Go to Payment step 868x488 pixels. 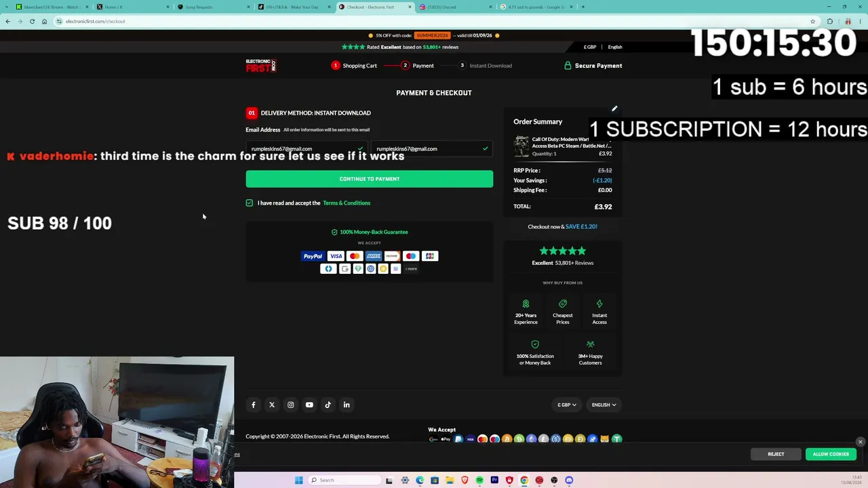tap(417, 66)
